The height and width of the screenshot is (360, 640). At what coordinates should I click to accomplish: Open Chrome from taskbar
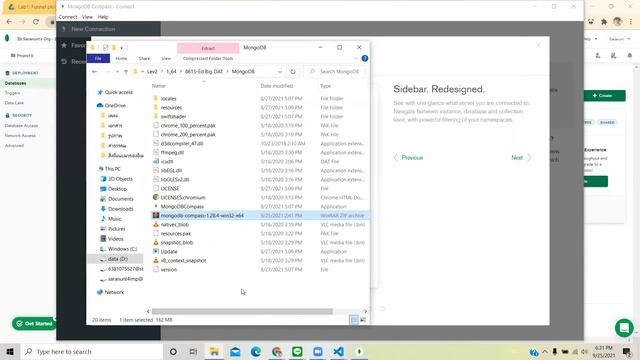[277, 351]
